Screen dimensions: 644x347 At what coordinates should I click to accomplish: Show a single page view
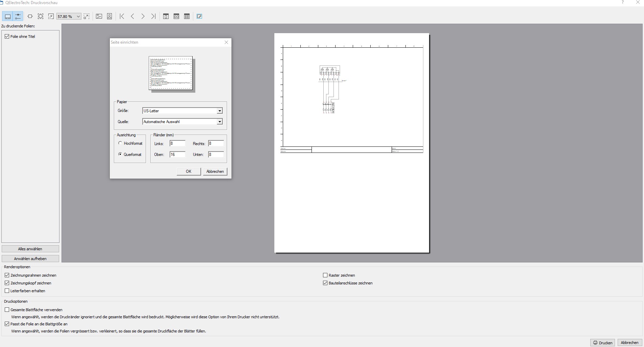click(166, 16)
